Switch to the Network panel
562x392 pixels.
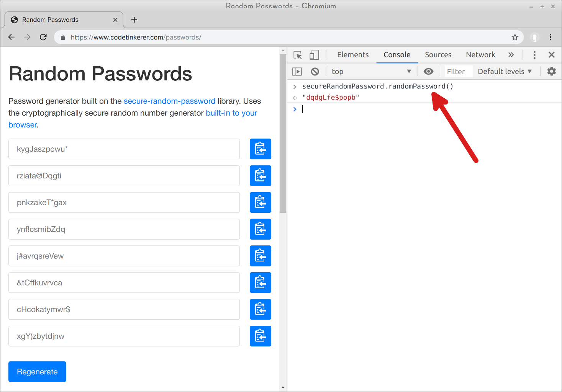point(480,55)
